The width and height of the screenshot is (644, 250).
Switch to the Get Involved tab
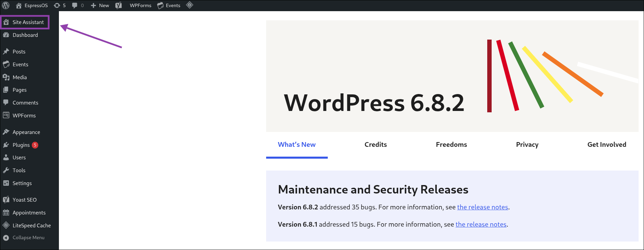(607, 144)
